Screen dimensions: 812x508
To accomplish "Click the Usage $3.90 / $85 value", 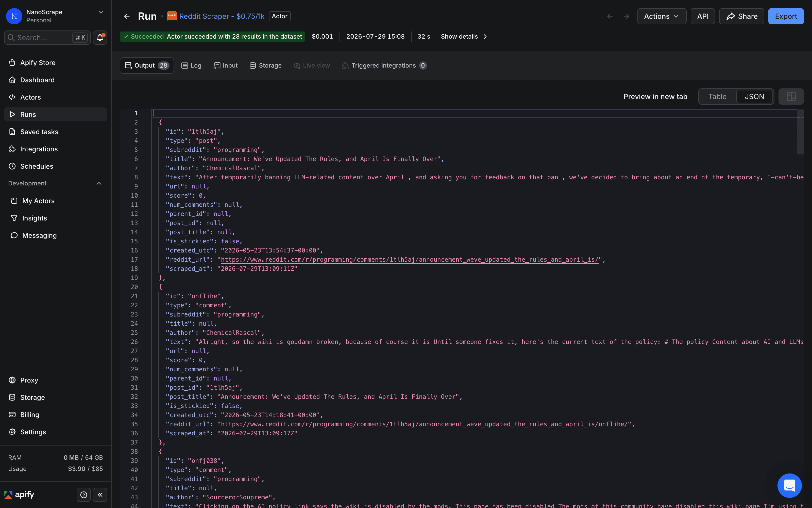I will pyautogui.click(x=85, y=469).
